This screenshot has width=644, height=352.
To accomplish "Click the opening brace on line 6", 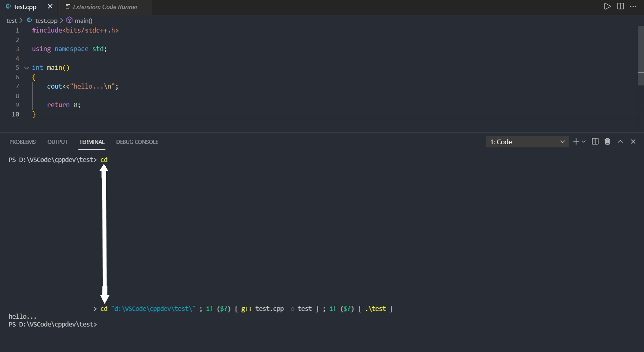I will pos(34,77).
